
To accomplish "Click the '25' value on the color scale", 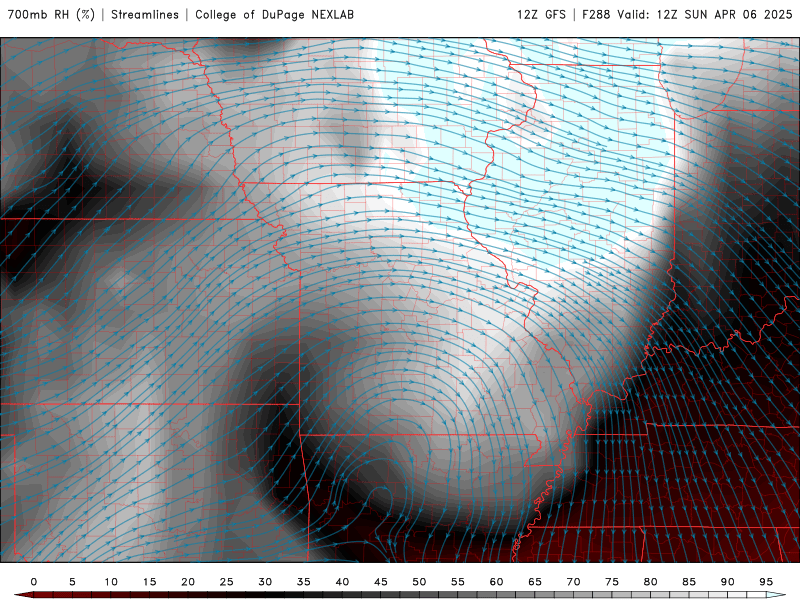I will pos(227,582).
